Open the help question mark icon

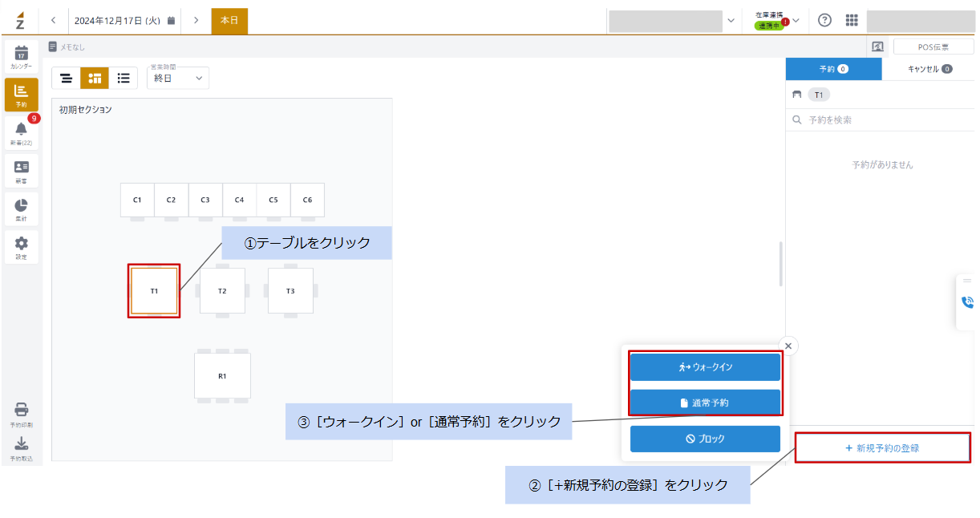824,20
